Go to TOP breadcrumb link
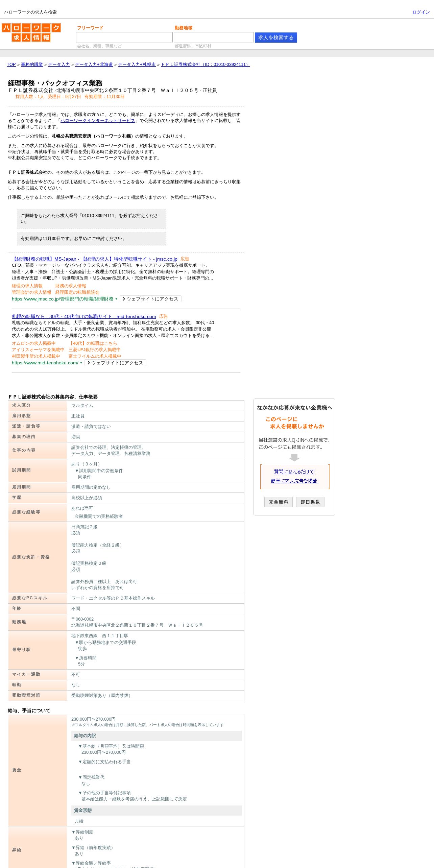Viewport: 434px width, 868px height. (11, 65)
